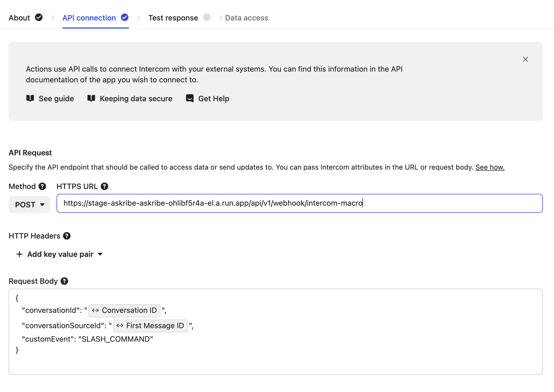Dismiss the info banner with X
Screen dimensions: 554x392
(x=525, y=59)
